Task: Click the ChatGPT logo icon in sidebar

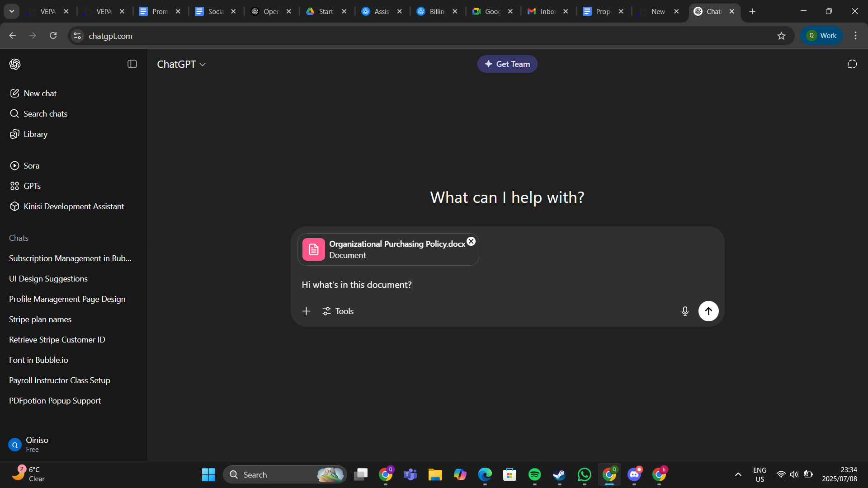Action: point(15,64)
